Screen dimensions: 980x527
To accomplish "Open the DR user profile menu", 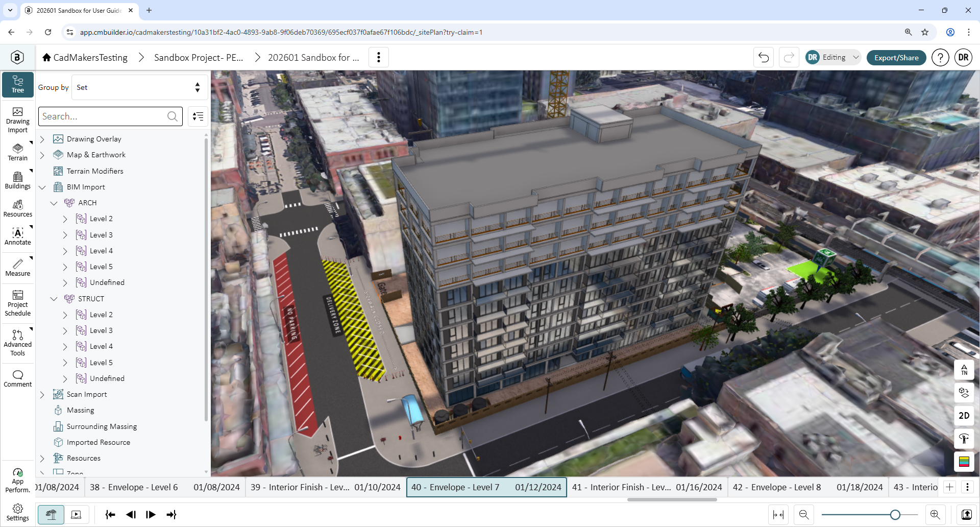I will [963, 57].
